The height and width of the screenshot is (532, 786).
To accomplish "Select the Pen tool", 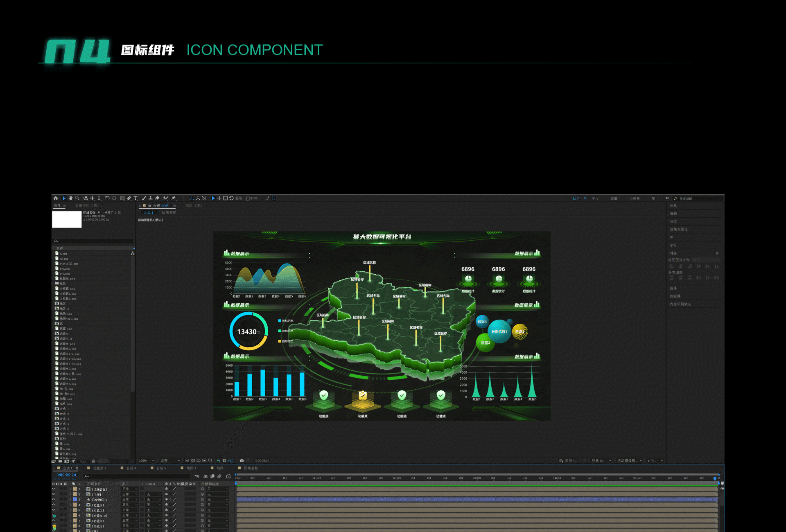I will [129, 198].
